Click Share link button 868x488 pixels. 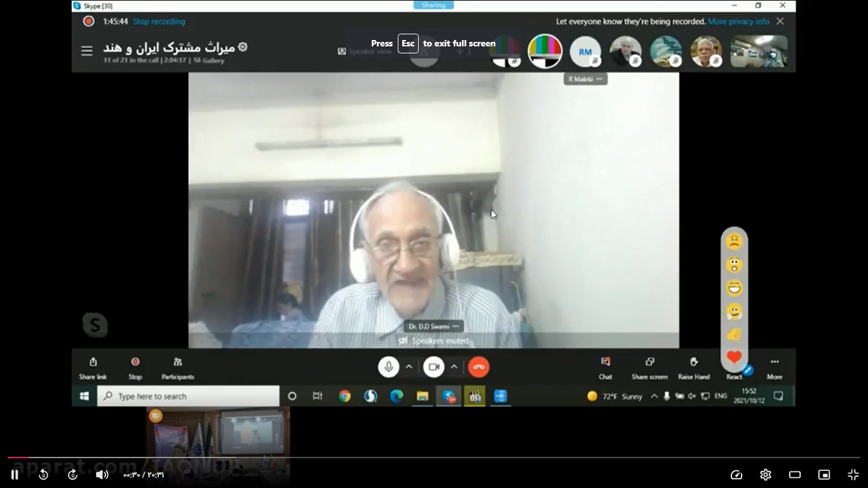(93, 368)
